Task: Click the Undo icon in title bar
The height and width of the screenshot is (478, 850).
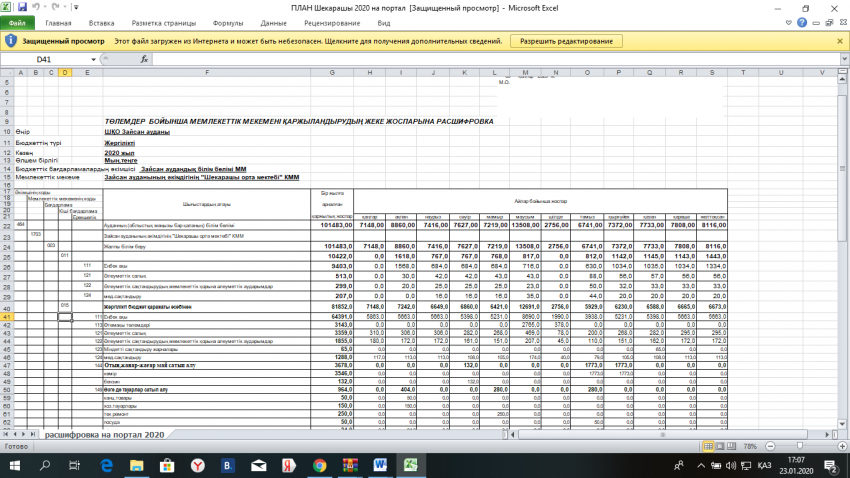Action: pos(36,7)
